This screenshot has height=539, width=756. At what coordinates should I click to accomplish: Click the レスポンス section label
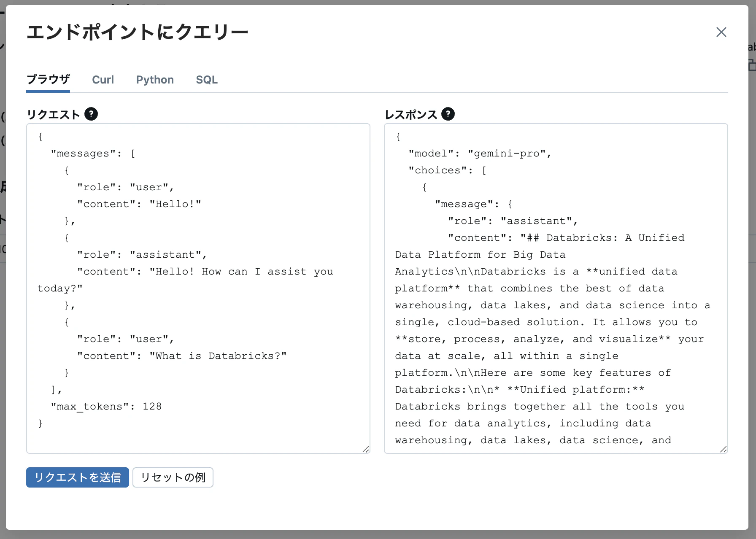coord(411,114)
